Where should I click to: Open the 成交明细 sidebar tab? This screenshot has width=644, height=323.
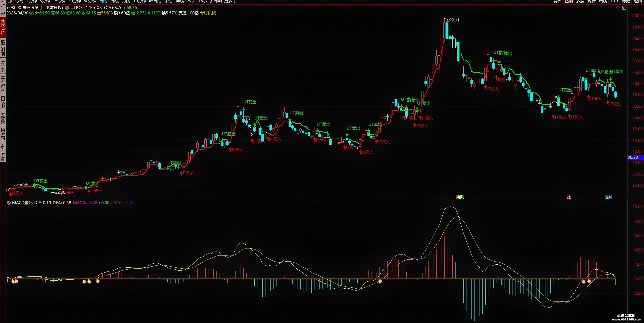click(3, 48)
